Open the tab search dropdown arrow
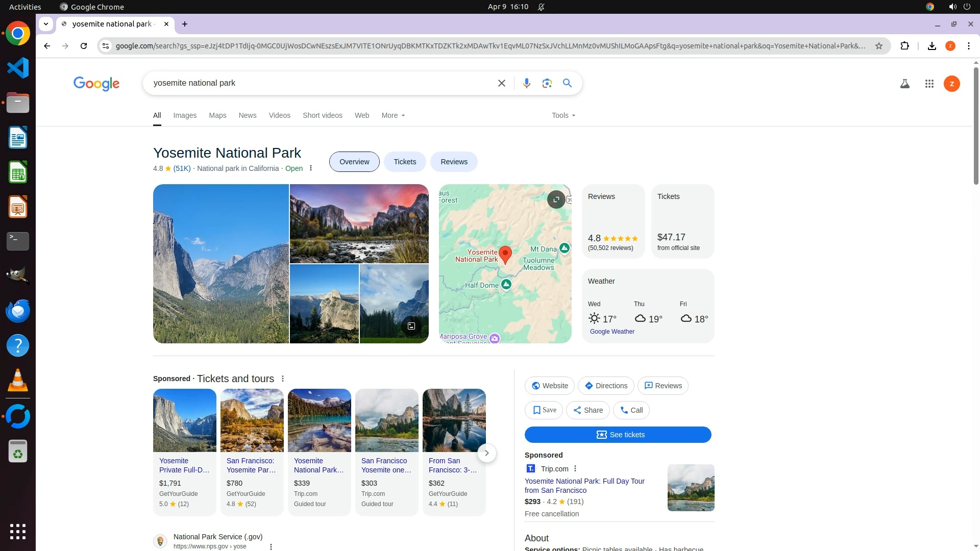This screenshot has height=551, width=980. [46, 24]
